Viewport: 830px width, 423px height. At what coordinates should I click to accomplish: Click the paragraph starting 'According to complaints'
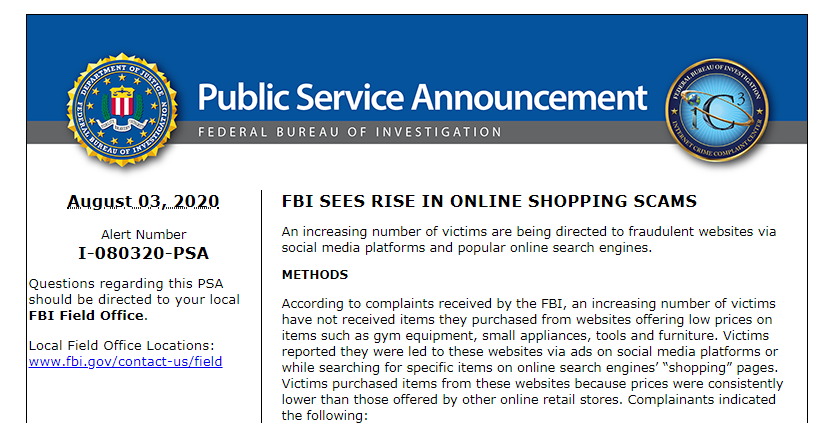coord(532,359)
